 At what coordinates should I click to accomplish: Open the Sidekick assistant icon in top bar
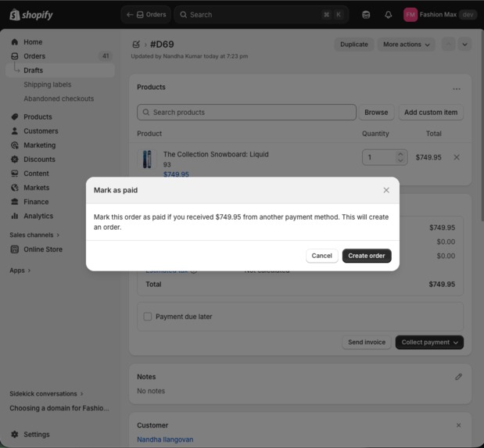(x=366, y=15)
